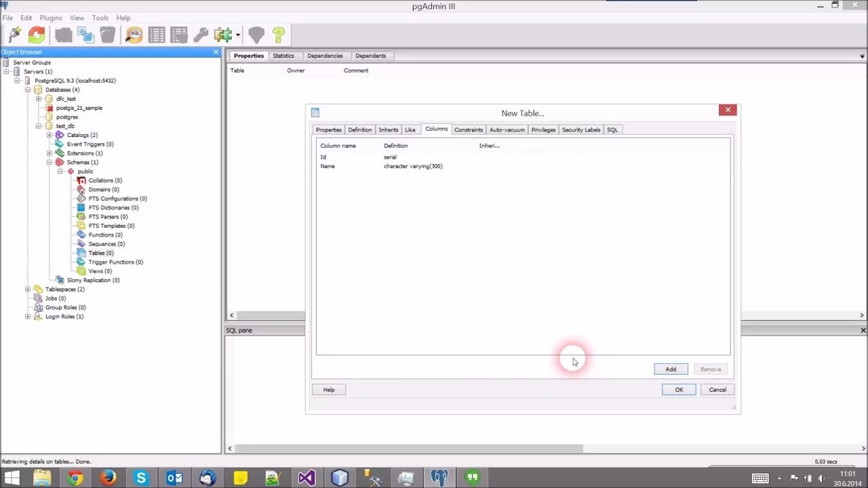Click the Add a connection plug icon
Image resolution: width=868 pixels, height=488 pixels.
[14, 35]
